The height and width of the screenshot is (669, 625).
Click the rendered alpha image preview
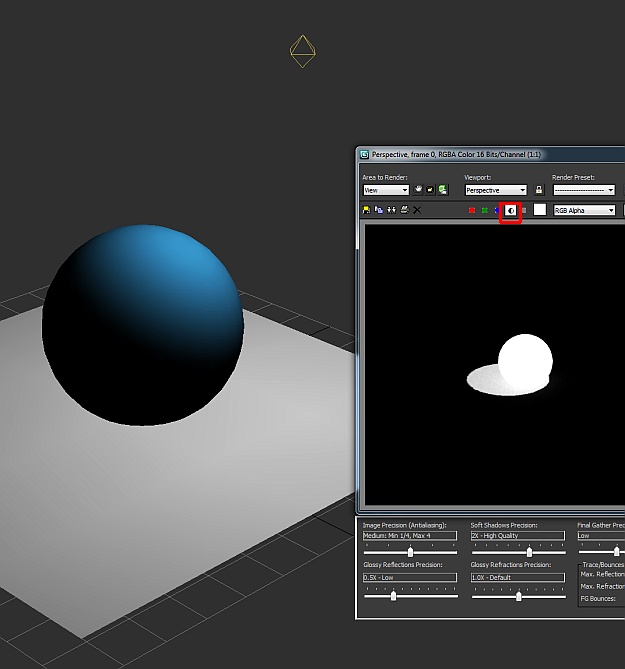click(x=495, y=365)
